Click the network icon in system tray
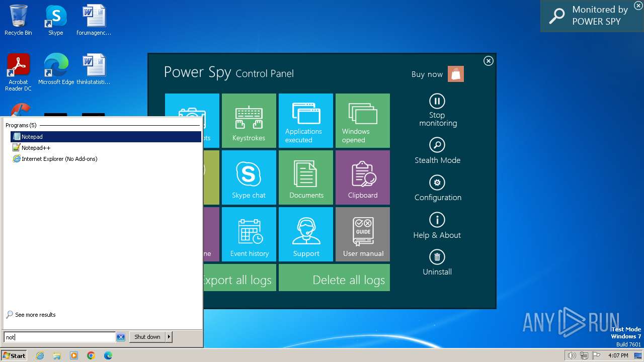644x362 pixels. tap(584, 355)
